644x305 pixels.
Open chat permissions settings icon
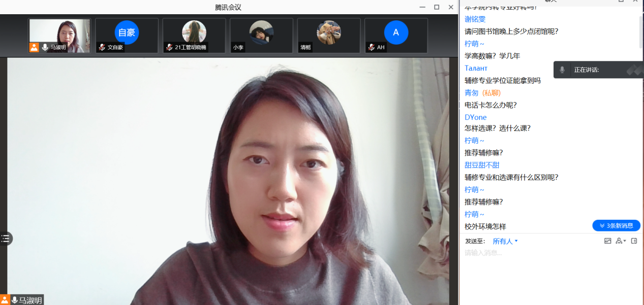620,241
